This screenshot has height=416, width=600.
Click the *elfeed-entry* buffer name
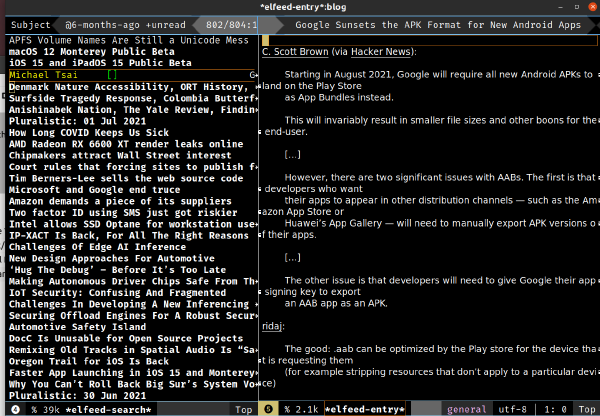click(365, 409)
